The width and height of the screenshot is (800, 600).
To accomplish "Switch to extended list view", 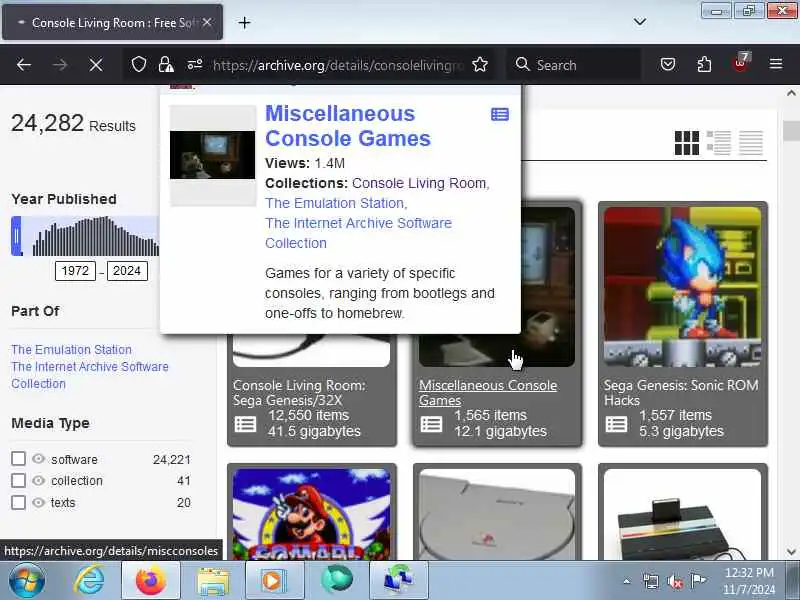I will pos(719,143).
